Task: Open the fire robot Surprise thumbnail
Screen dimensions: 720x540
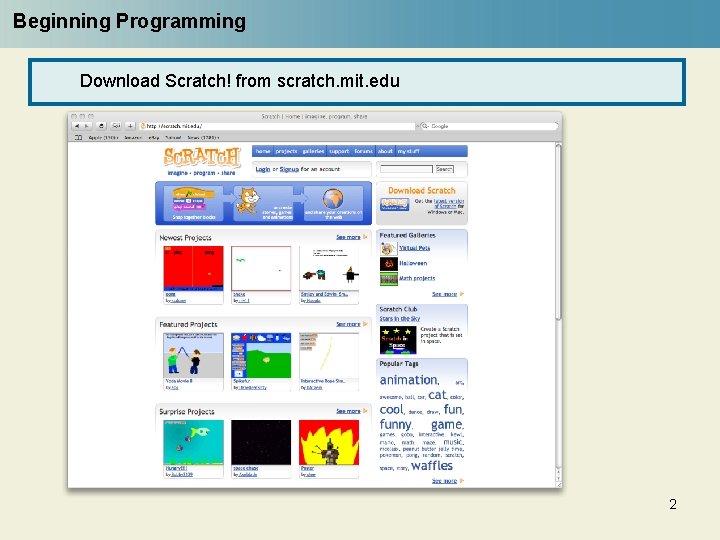Action: (x=329, y=442)
